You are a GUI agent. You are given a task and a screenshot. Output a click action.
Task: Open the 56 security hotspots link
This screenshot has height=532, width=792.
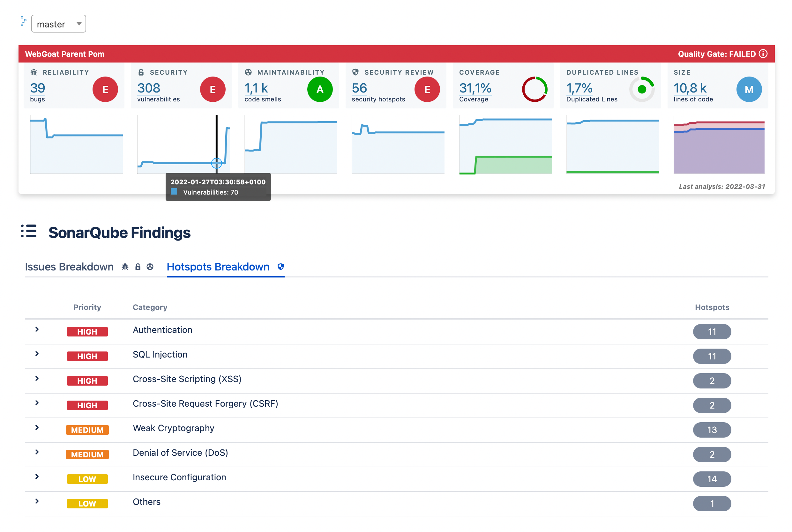(360, 89)
